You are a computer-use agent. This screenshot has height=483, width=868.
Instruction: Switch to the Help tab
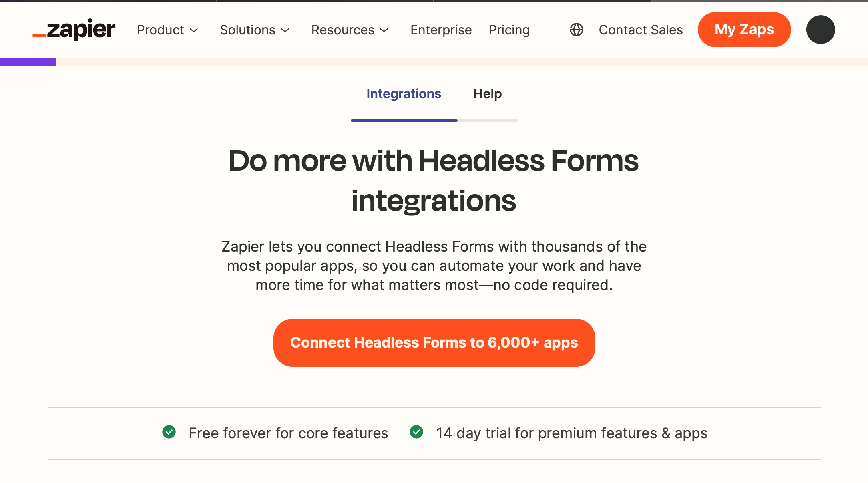click(x=487, y=93)
